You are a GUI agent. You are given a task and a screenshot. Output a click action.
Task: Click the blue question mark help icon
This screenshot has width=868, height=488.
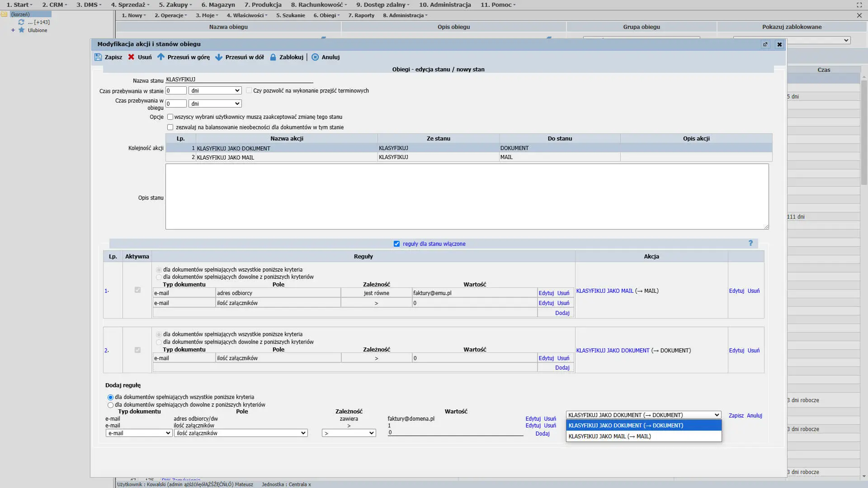tap(750, 243)
